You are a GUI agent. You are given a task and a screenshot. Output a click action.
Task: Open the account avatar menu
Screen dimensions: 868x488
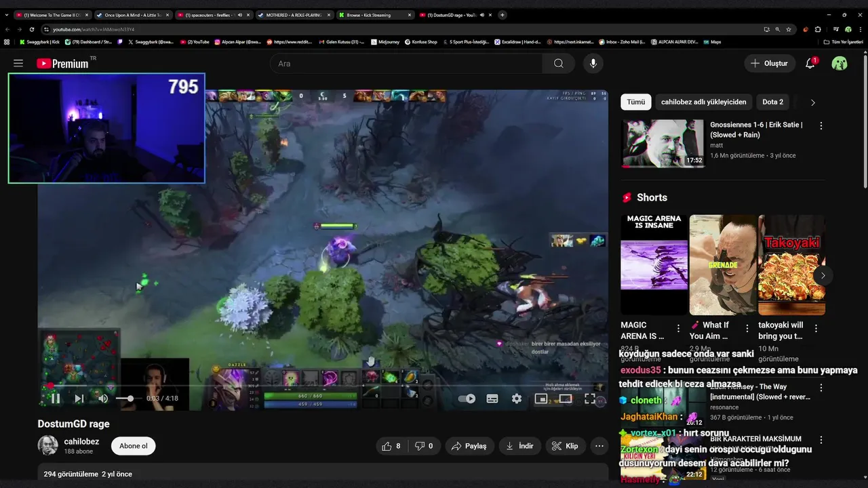[x=840, y=63]
